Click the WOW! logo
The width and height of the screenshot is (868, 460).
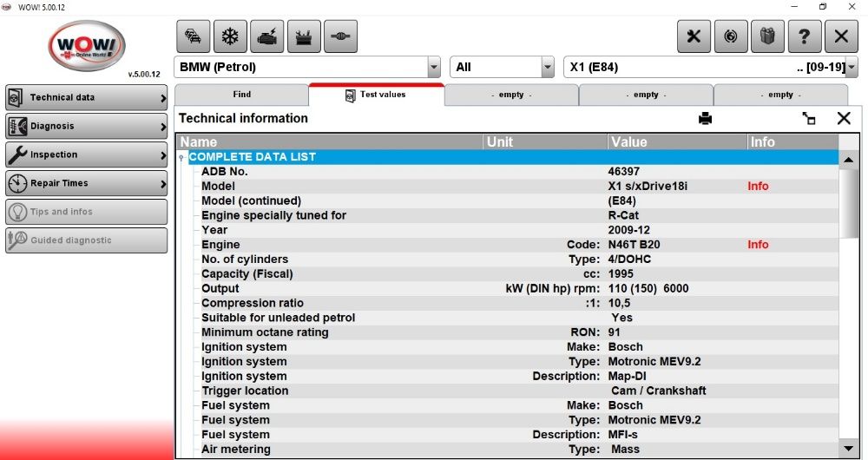(87, 45)
